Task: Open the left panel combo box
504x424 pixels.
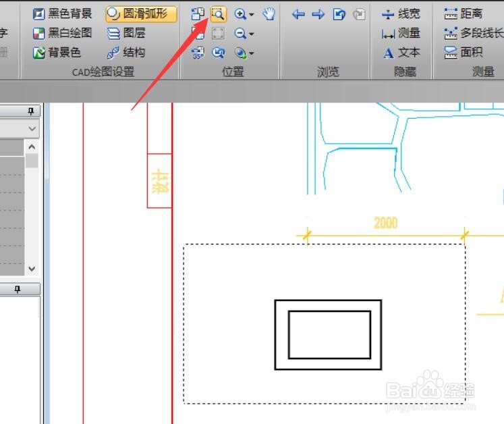Action: coord(20,129)
